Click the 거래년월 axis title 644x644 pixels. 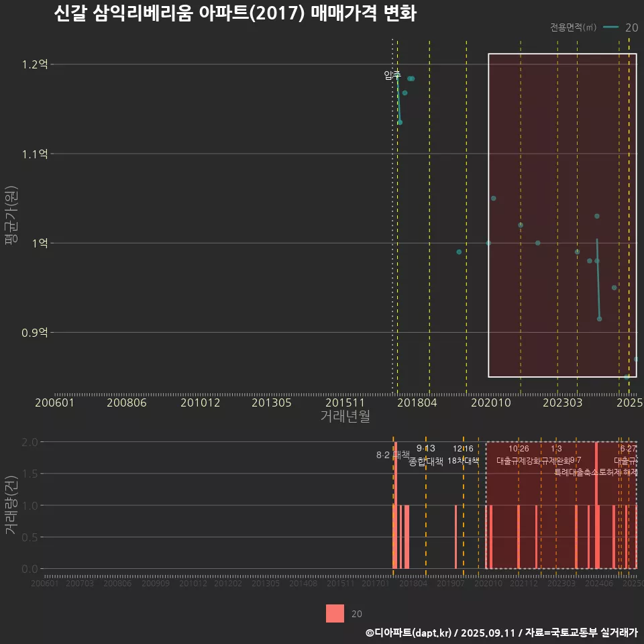(x=345, y=416)
